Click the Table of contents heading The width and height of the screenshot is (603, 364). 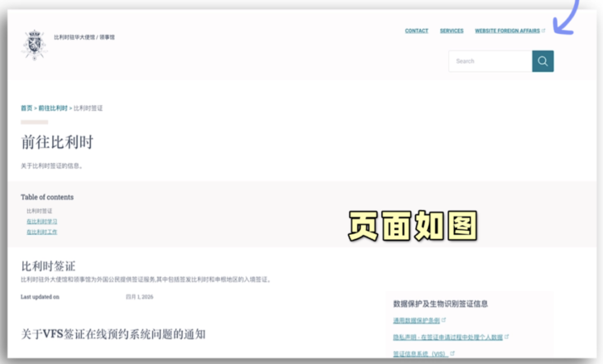pyautogui.click(x=47, y=197)
